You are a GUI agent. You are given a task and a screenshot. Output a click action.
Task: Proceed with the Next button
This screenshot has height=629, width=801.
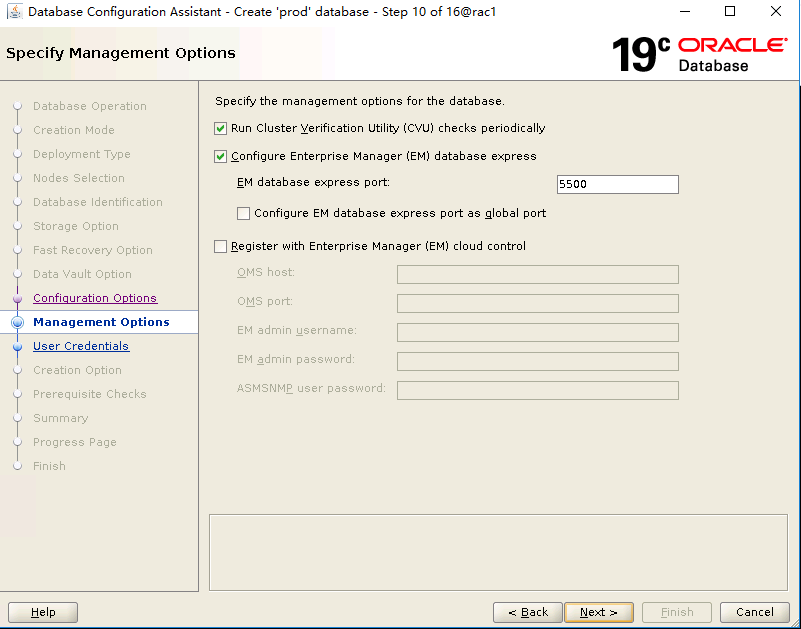pyautogui.click(x=599, y=612)
